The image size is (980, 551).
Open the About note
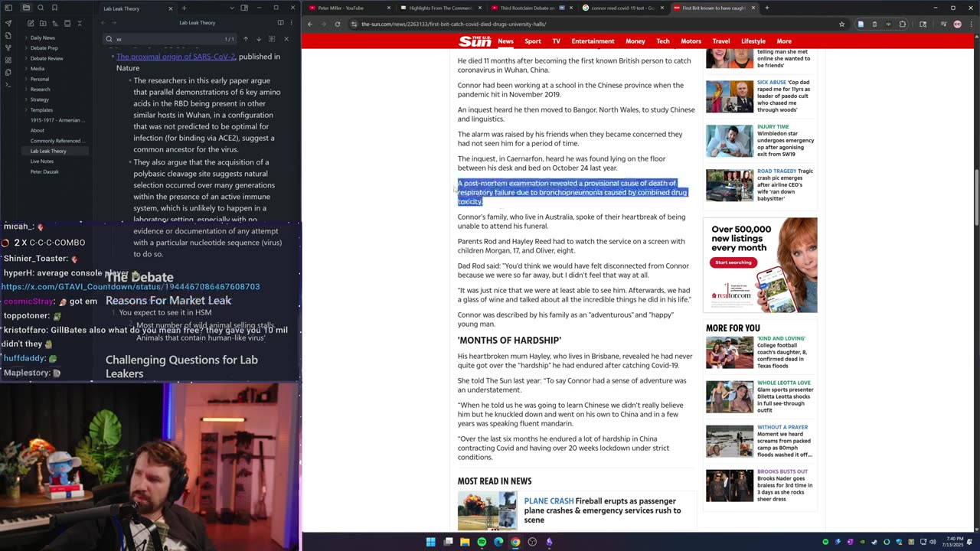coord(38,130)
